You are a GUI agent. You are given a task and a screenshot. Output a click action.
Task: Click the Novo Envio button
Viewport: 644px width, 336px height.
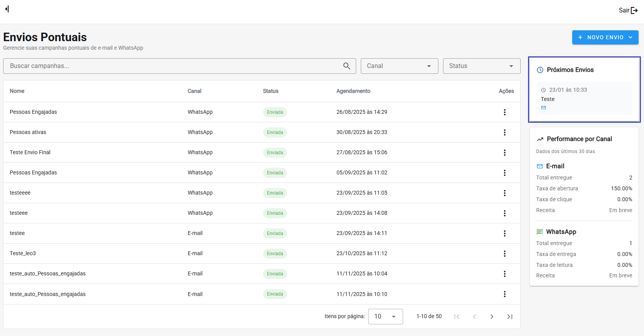point(605,37)
